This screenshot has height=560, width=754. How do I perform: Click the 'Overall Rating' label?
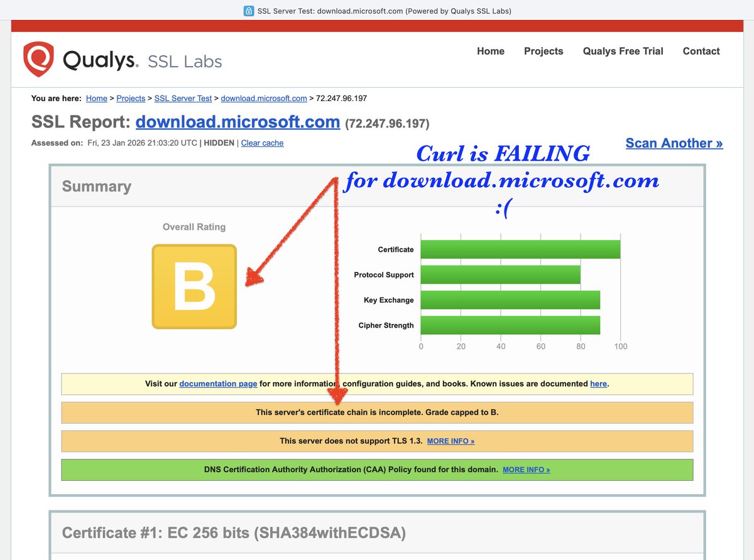[194, 227]
